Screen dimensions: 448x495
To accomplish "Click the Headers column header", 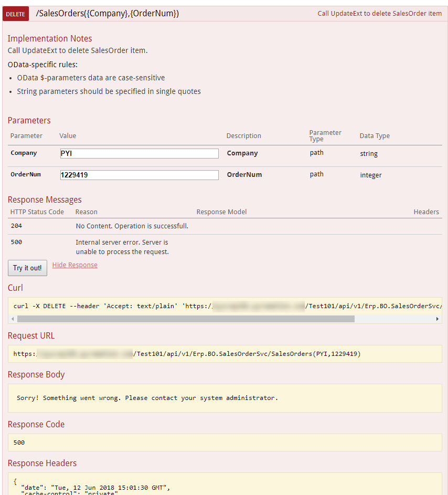I will pyautogui.click(x=426, y=212).
